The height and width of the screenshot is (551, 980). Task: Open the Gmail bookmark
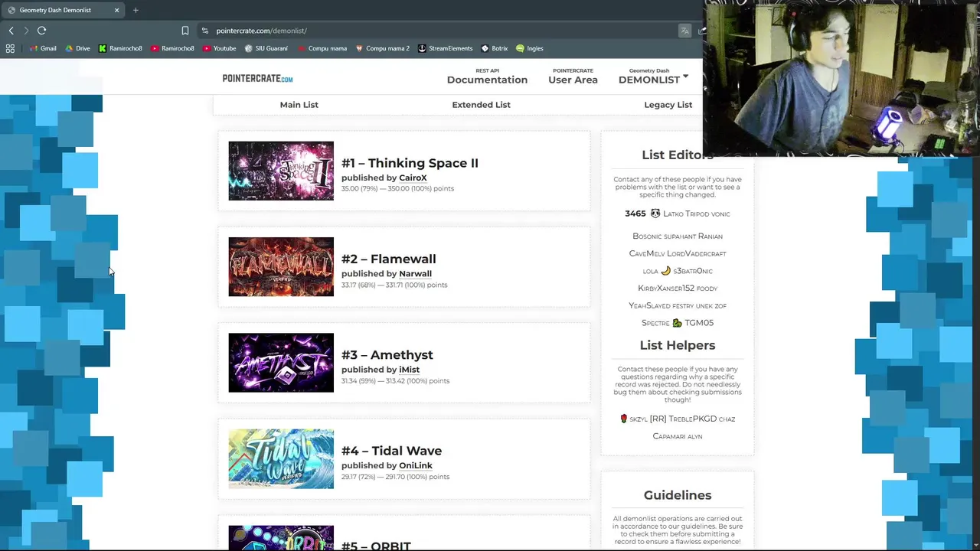42,48
